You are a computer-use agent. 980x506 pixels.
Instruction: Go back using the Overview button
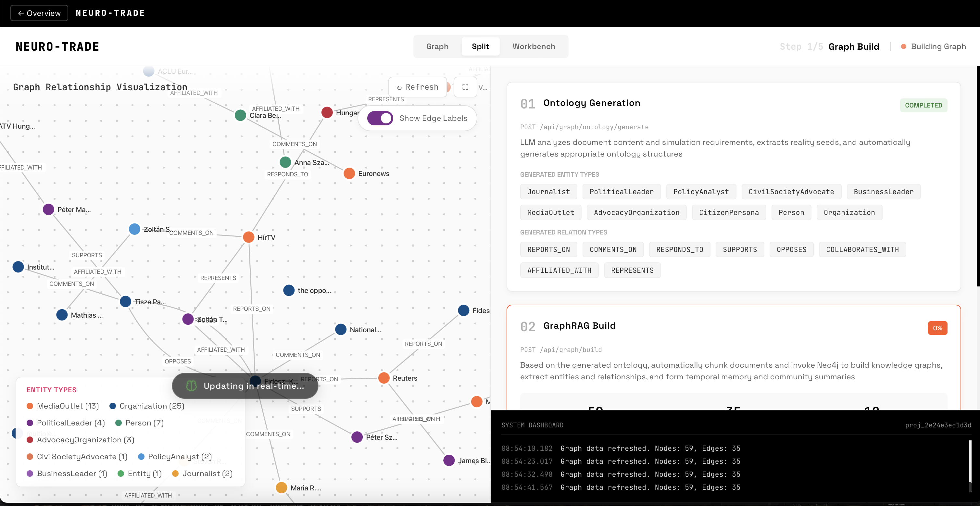tap(39, 13)
